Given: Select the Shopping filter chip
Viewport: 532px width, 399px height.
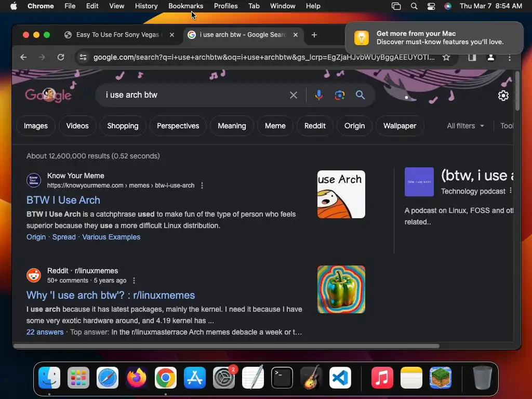Looking at the screenshot, I should (x=123, y=126).
